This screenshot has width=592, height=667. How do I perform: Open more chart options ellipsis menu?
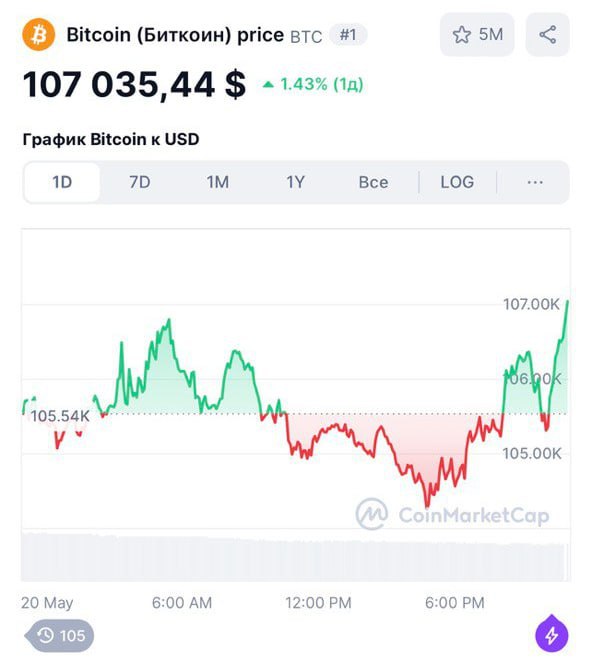tap(535, 182)
